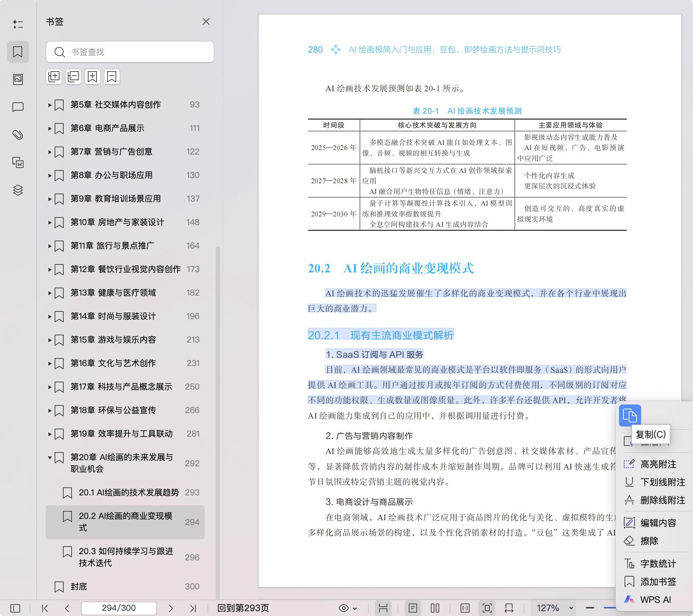Click the expand all bookmarks icon
The width and height of the screenshot is (693, 616).
54,76
